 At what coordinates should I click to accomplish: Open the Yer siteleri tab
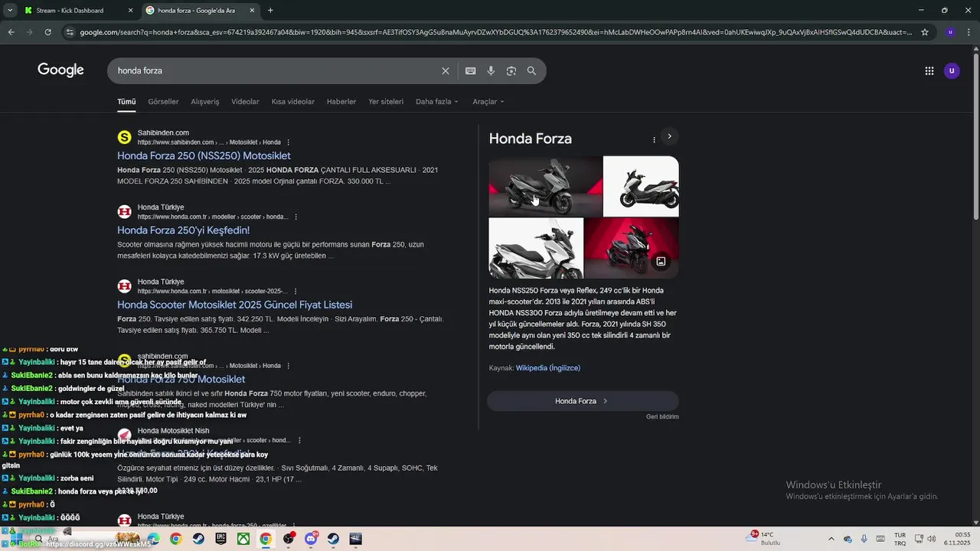tap(386, 102)
